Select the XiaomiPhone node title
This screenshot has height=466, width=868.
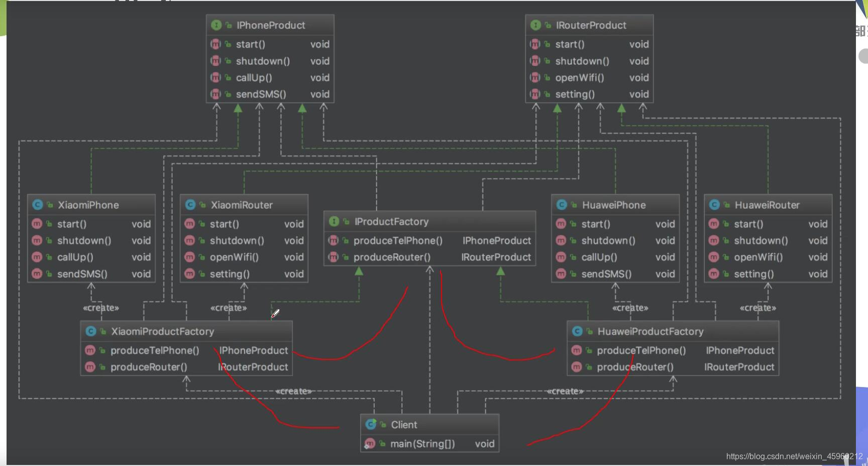88,205
